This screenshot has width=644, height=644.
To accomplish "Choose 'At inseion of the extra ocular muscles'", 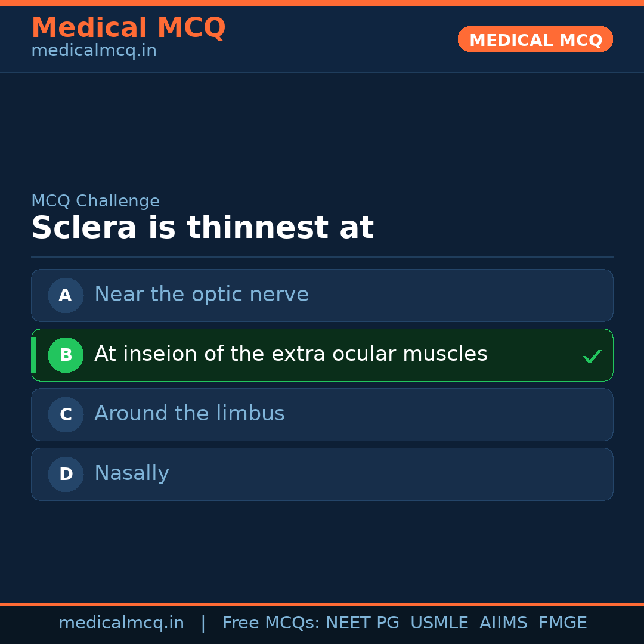I will click(291, 354).
